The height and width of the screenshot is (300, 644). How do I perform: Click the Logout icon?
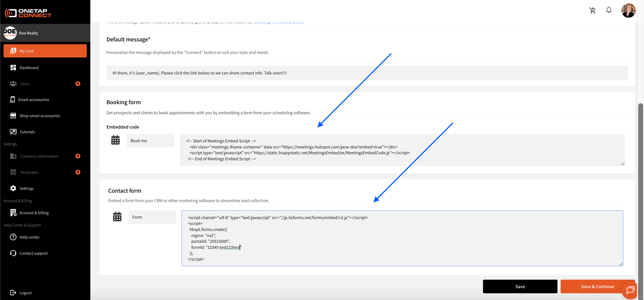coord(13,293)
